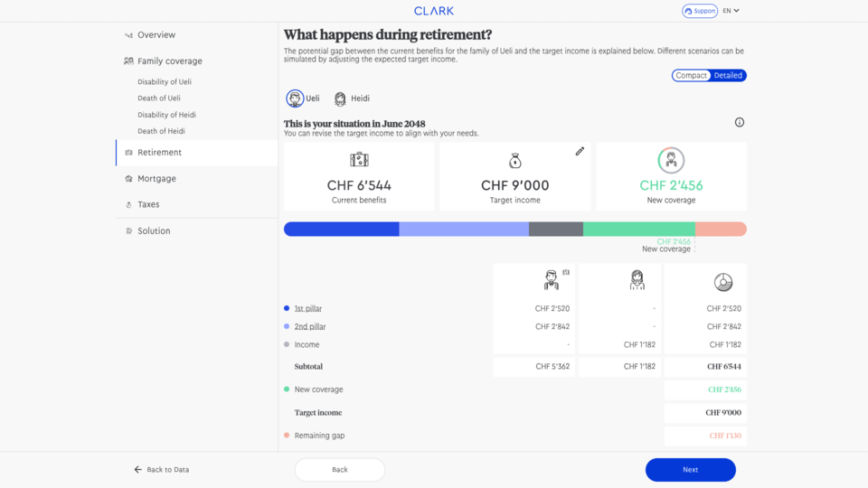
Task: Click the New coverage person icon
Action: point(671,161)
